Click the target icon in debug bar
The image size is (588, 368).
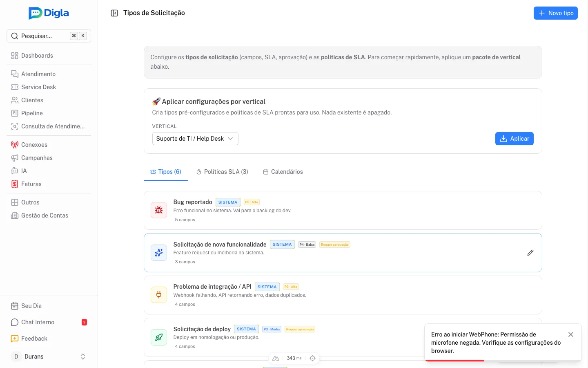[312, 358]
